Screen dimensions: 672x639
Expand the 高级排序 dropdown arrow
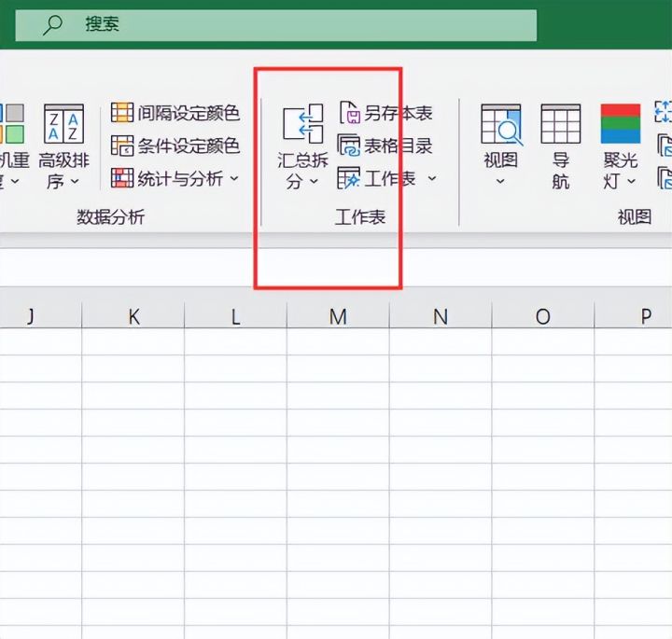click(x=75, y=182)
